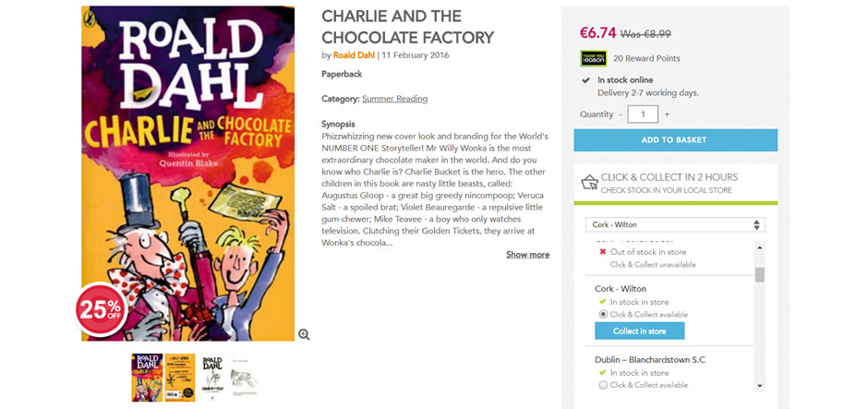This screenshot has width=868, height=409.
Task: Click the Click & Collect basket icon
Action: tap(588, 182)
